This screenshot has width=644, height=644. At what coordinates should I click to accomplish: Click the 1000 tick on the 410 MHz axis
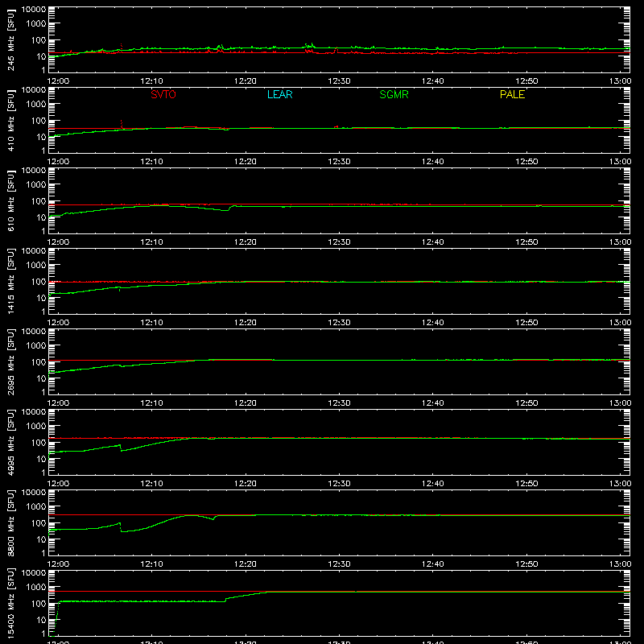pos(35,105)
